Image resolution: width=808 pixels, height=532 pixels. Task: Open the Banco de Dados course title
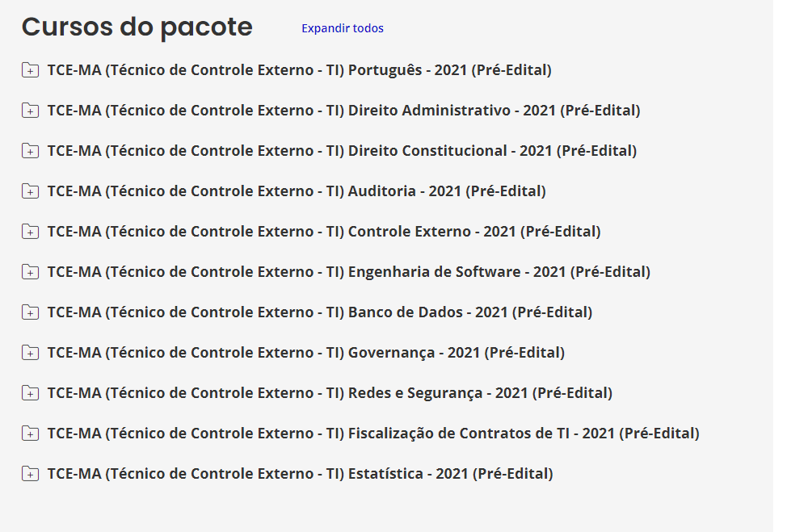(x=320, y=312)
